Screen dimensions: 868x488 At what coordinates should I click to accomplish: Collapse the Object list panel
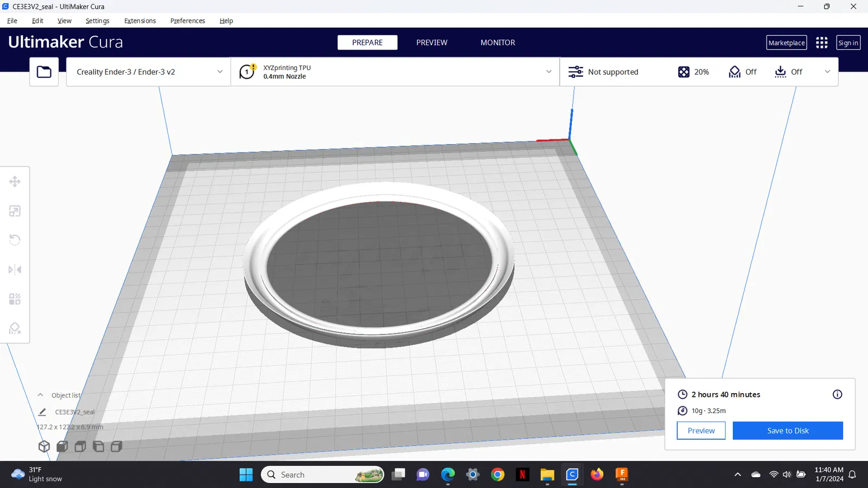[40, 395]
